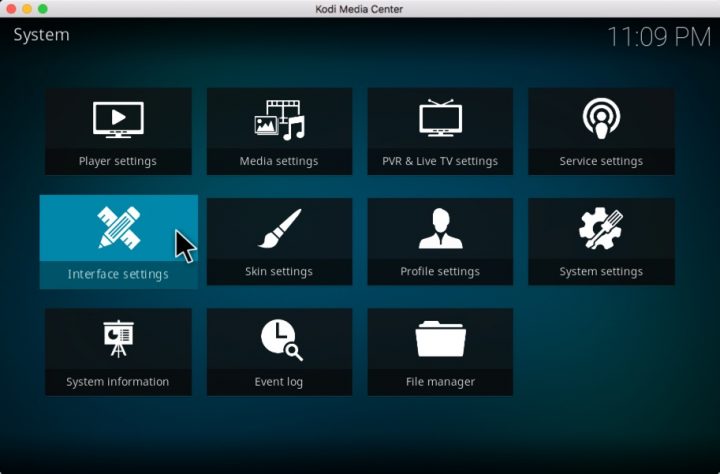Click the 'Interface settings' label
Screen dimensions: 720x474
[x=118, y=274]
